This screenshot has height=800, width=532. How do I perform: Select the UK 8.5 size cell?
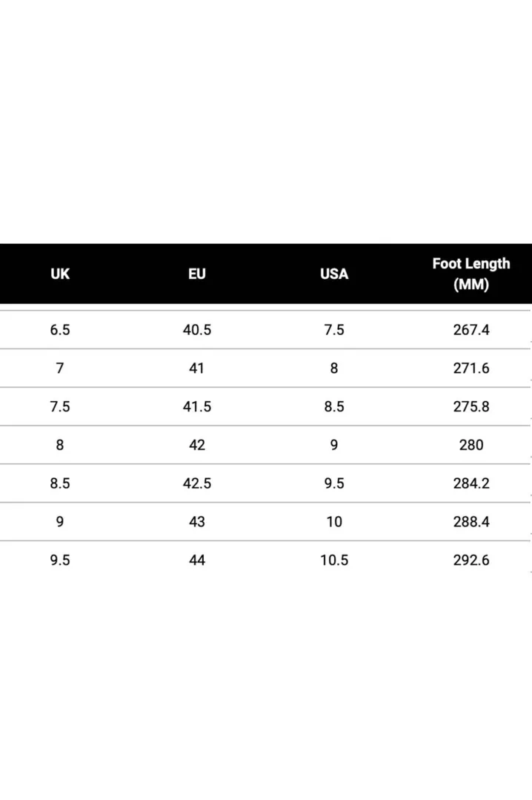[x=60, y=483]
